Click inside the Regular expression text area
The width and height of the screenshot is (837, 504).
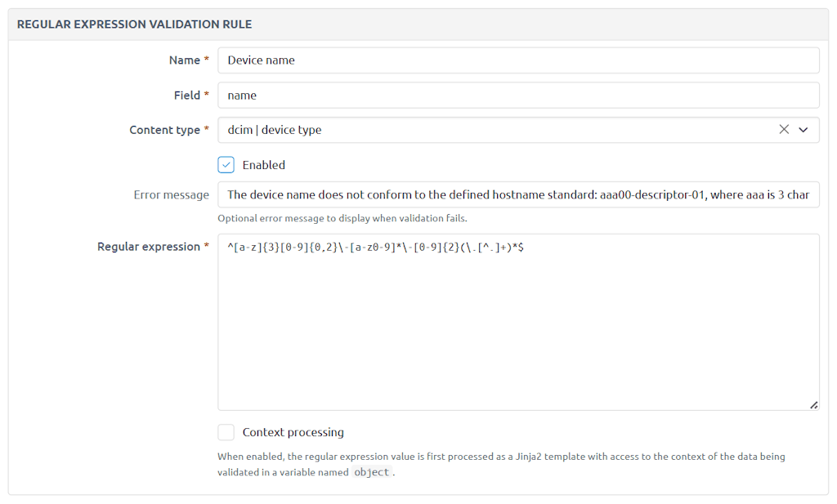(518, 327)
